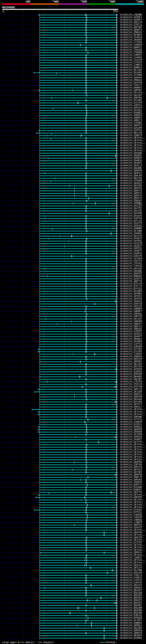View hit UniRef100_Q5K5A7

[x=131, y=361]
